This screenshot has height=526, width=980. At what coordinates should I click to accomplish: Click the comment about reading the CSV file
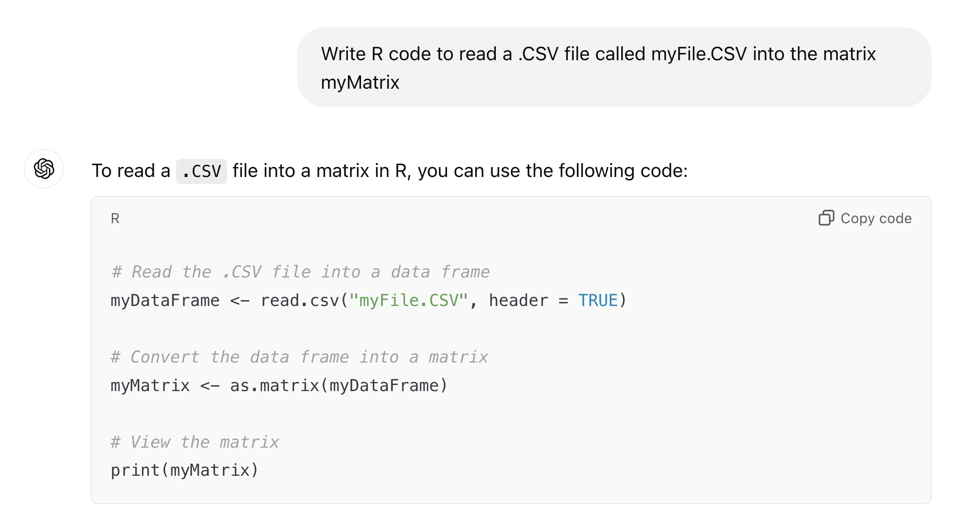(x=300, y=271)
